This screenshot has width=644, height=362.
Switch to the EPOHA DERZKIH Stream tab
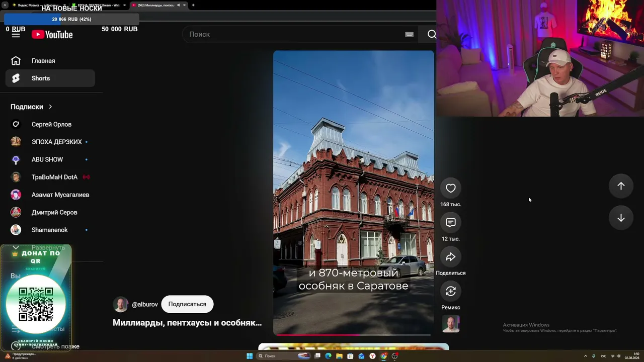[x=99, y=5]
